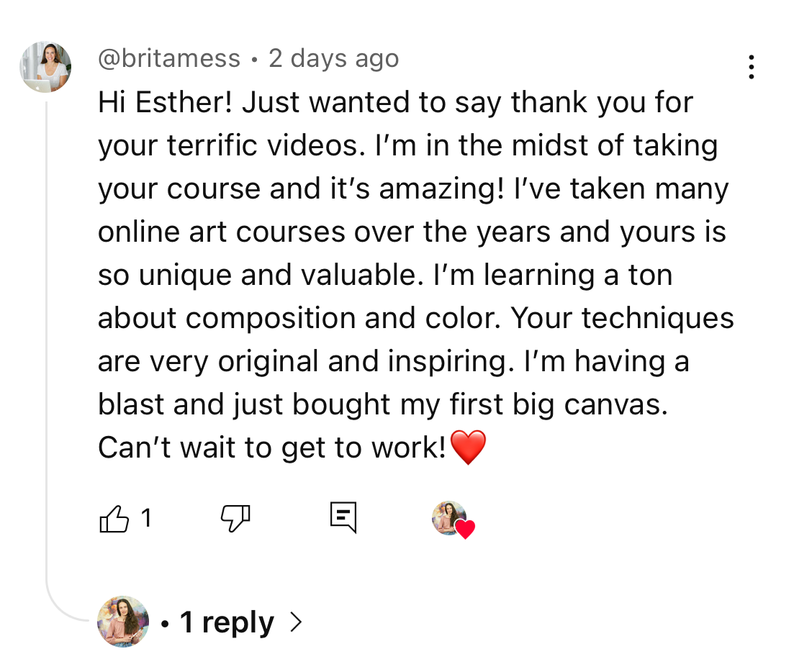Expand the "1 reply" thread
The image size is (794, 672).
tap(226, 622)
